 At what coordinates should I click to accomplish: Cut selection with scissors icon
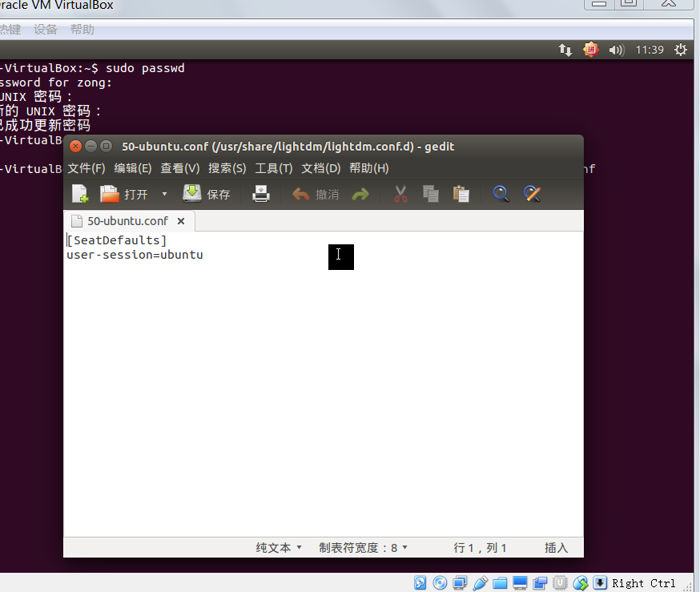pyautogui.click(x=400, y=194)
